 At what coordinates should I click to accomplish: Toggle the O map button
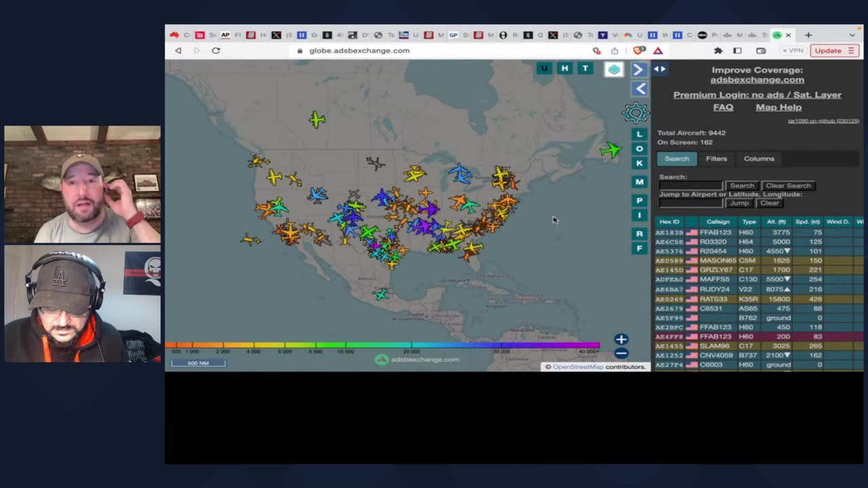[x=639, y=149]
